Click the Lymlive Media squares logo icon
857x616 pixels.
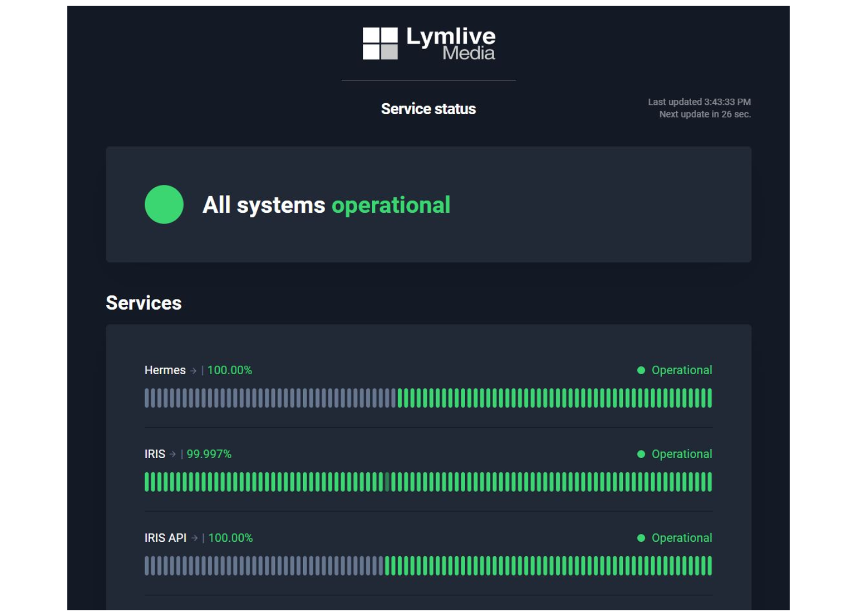click(380, 44)
